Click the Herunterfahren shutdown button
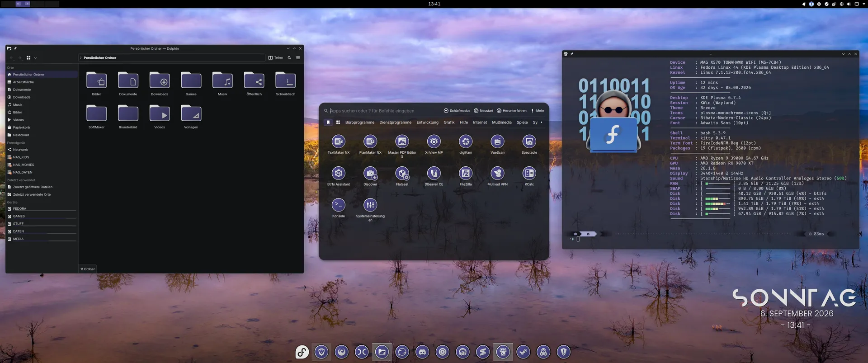Viewport: 868px width, 363px height. pyautogui.click(x=511, y=111)
